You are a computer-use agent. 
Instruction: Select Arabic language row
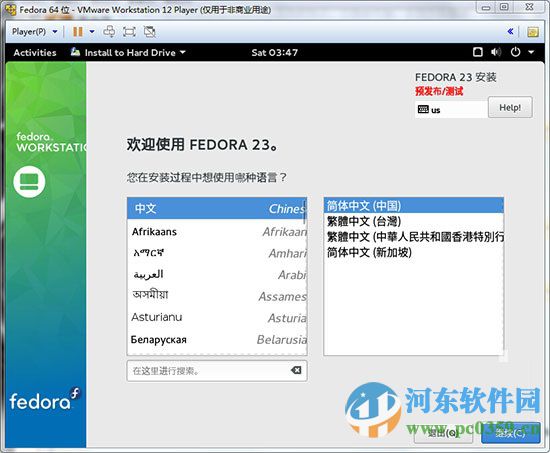[217, 274]
